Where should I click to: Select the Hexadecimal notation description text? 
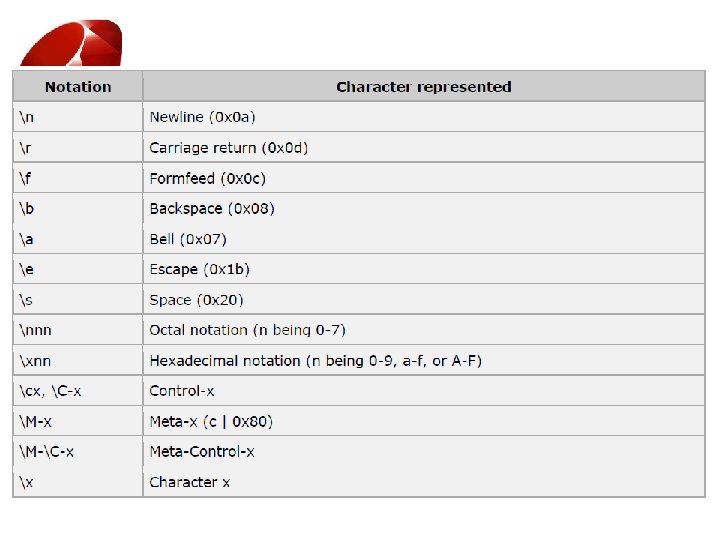coord(315,361)
